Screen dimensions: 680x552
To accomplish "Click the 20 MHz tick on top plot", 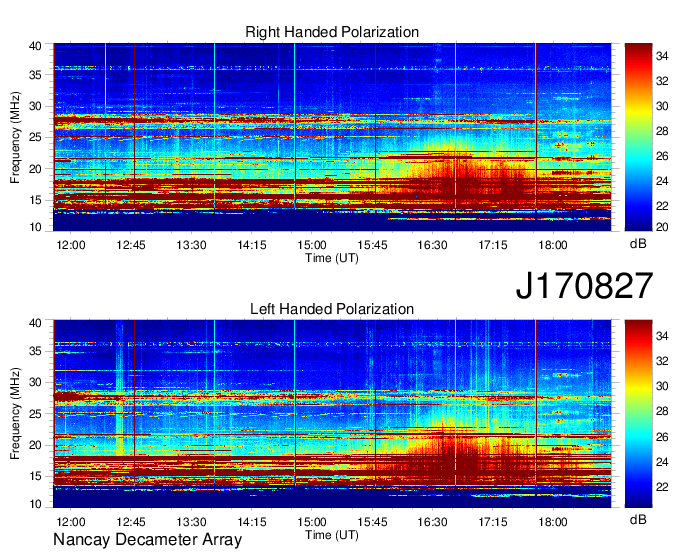I will 36,169.
